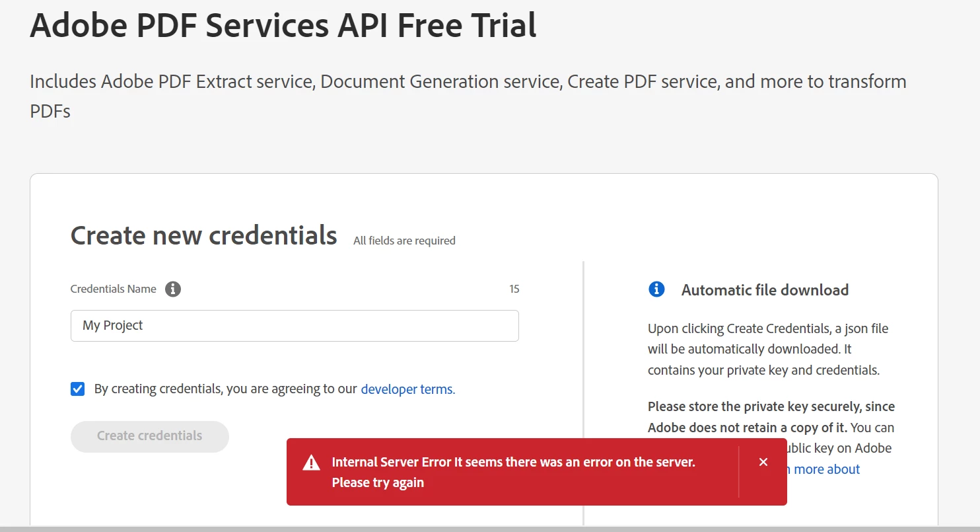Click 'Upon clicking Create Credentials' paragraph

pyautogui.click(x=768, y=349)
